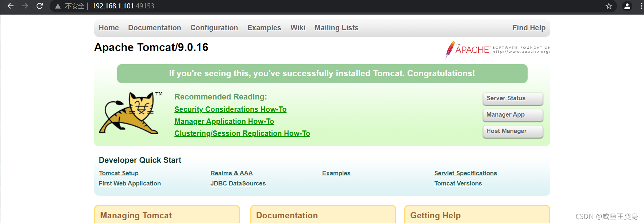
Task: Reload the page with refresh icon
Action: pyautogui.click(x=40, y=6)
